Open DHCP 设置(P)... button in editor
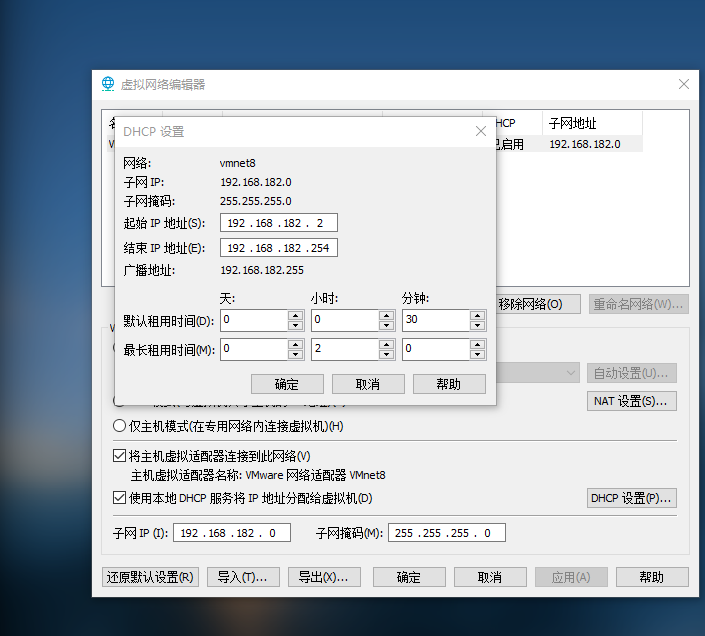Viewport: 705px width, 636px height. pyautogui.click(x=632, y=498)
